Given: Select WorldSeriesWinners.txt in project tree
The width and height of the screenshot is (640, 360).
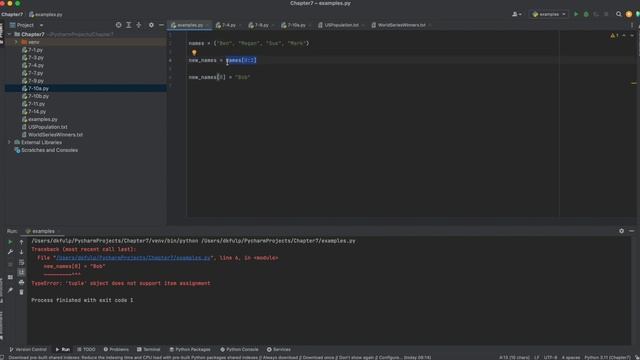Looking at the screenshot, I should [55, 135].
